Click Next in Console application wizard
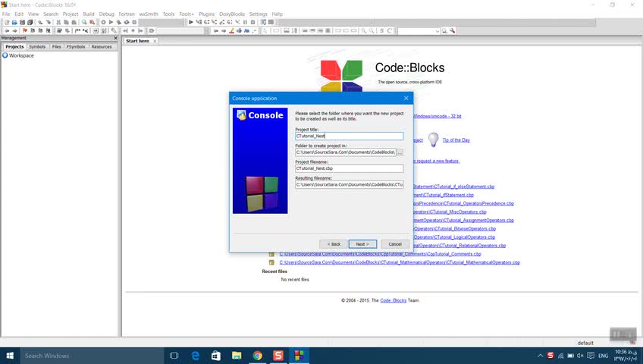This screenshot has width=643, height=364. click(362, 244)
